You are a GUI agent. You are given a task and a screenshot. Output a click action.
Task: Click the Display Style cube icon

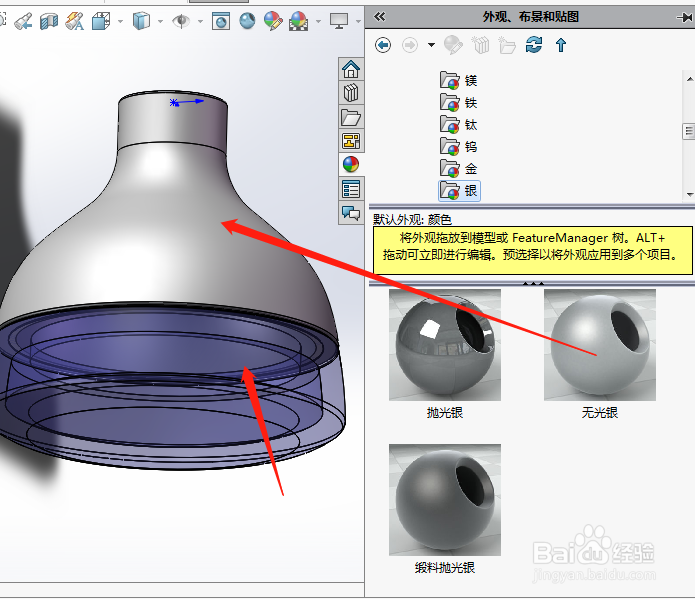tap(141, 21)
